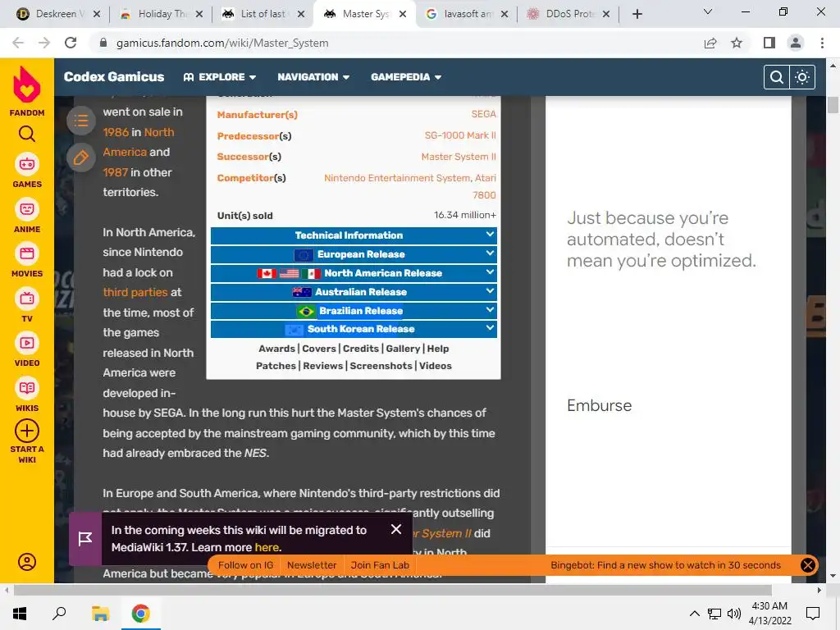Expand the South Korean Release section

(x=354, y=329)
